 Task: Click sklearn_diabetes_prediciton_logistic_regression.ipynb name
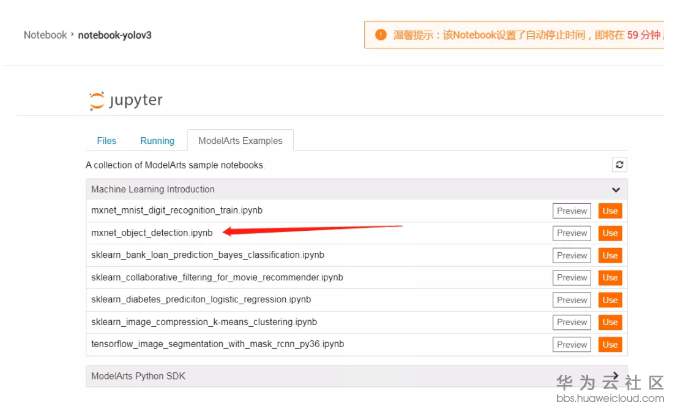201,300
